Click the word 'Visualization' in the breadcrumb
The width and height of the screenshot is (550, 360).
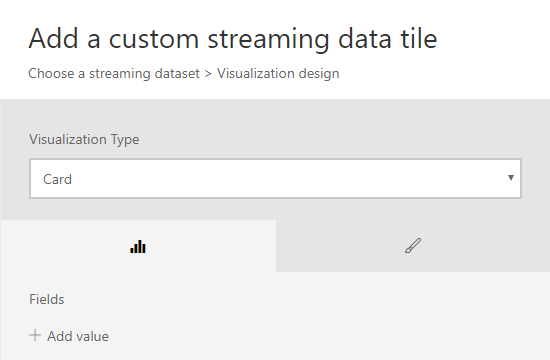tap(256, 73)
